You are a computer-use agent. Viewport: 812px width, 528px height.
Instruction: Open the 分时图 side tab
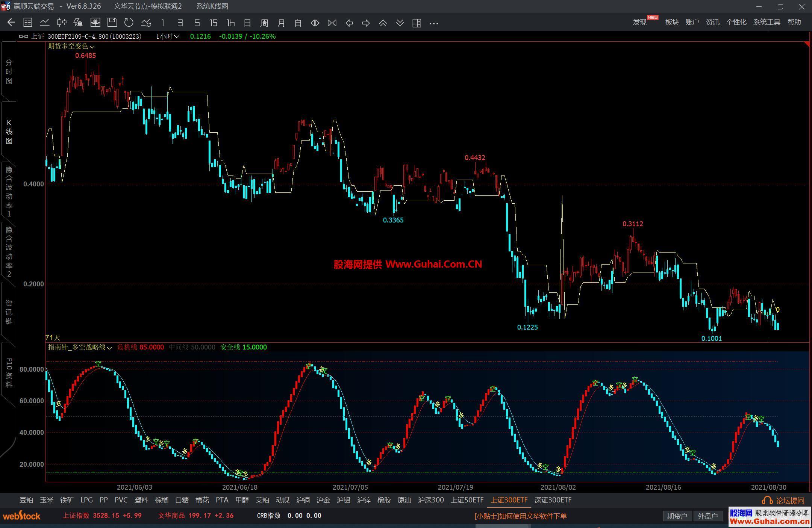click(x=9, y=71)
